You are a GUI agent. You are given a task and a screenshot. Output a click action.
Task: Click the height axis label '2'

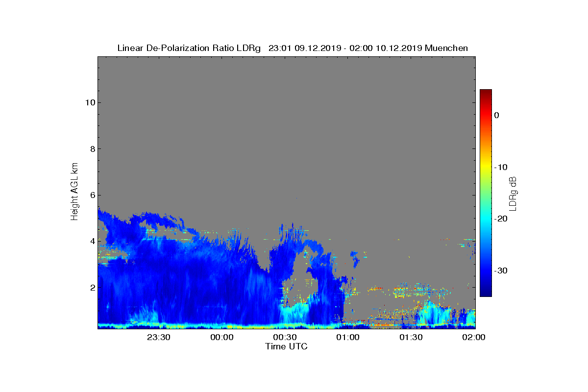coord(92,287)
